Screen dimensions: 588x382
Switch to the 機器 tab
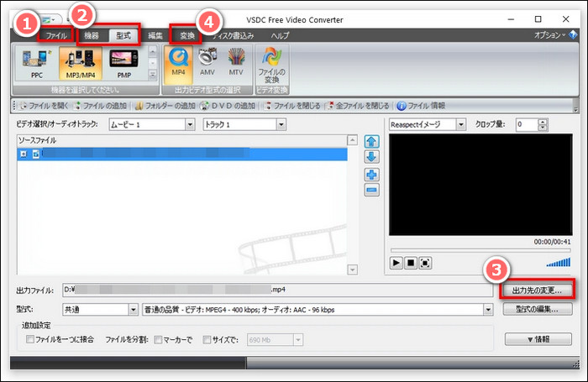coord(91,35)
